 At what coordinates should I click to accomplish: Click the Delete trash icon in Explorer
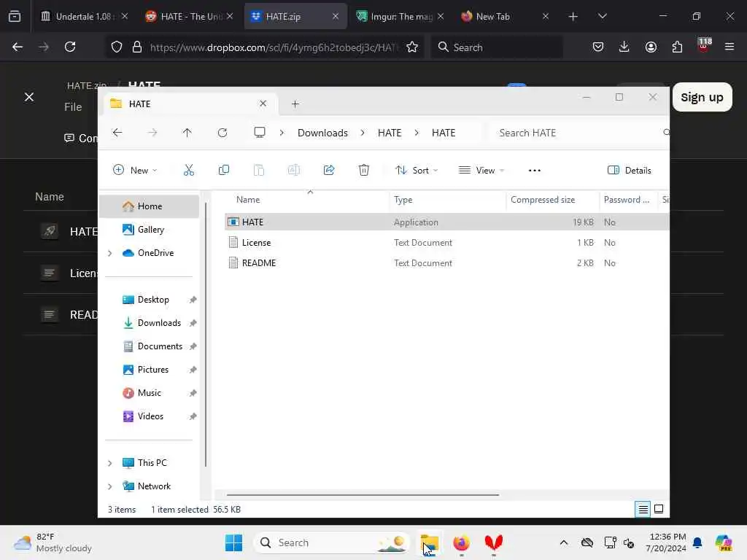point(363,170)
